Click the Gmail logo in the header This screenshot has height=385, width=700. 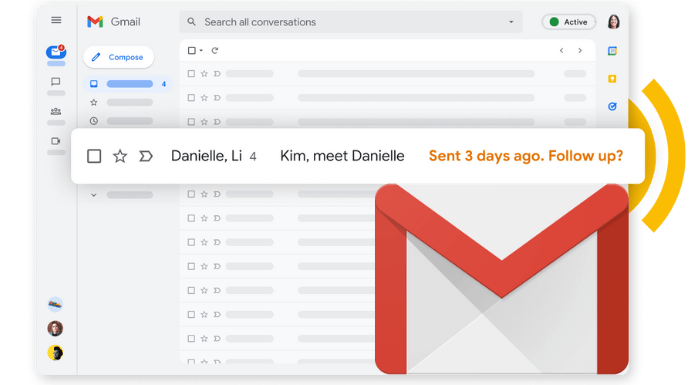click(x=113, y=21)
